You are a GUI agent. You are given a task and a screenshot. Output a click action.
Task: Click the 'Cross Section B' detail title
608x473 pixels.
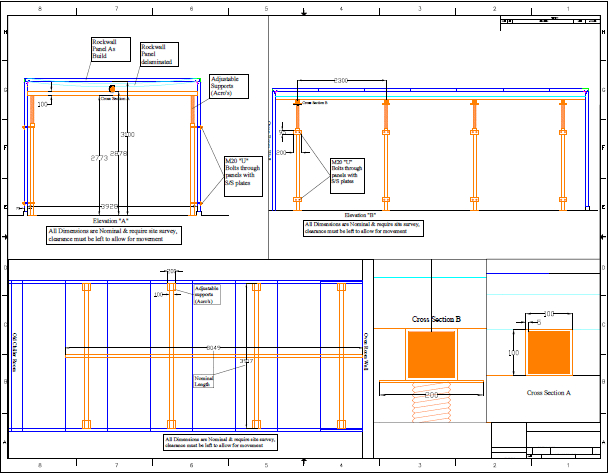(x=436, y=319)
